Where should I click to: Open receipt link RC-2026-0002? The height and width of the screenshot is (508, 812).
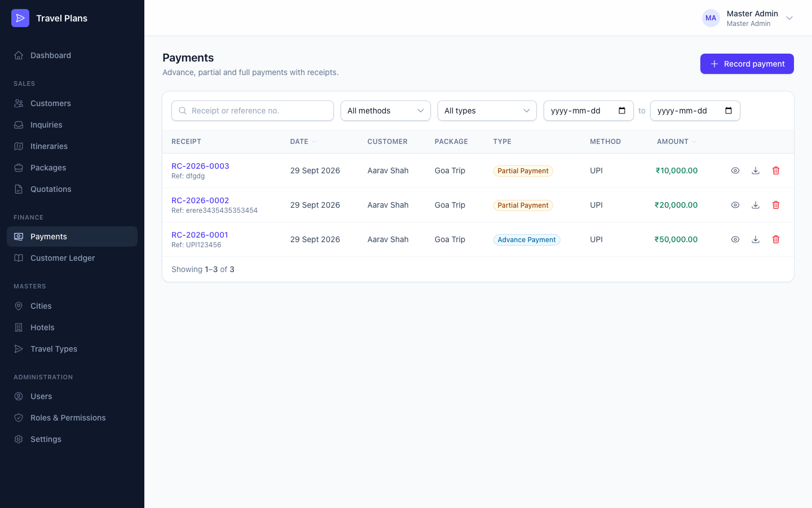200,200
